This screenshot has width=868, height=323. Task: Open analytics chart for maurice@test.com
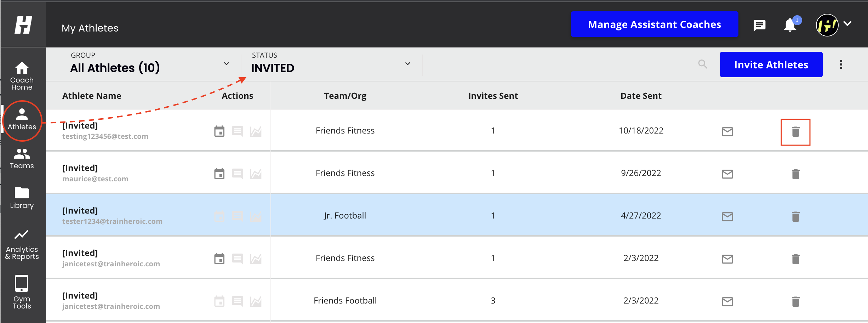coord(256,174)
